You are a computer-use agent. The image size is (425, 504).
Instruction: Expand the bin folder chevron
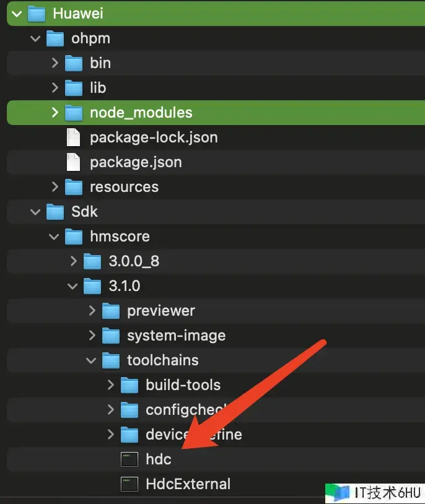click(55, 63)
